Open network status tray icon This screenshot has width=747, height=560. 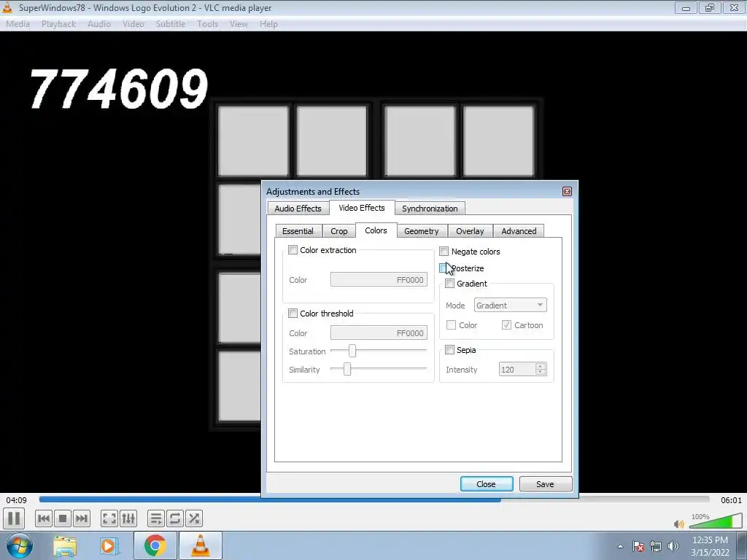[x=656, y=546]
